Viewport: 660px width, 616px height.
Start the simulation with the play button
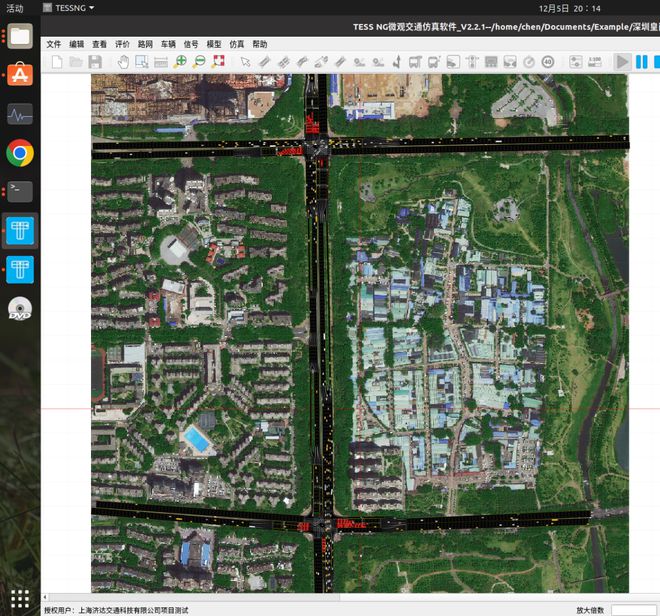click(622, 62)
